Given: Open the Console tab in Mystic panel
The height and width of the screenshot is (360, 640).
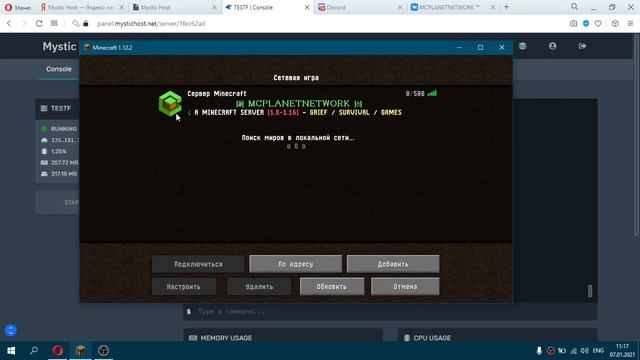Looking at the screenshot, I should [x=59, y=69].
